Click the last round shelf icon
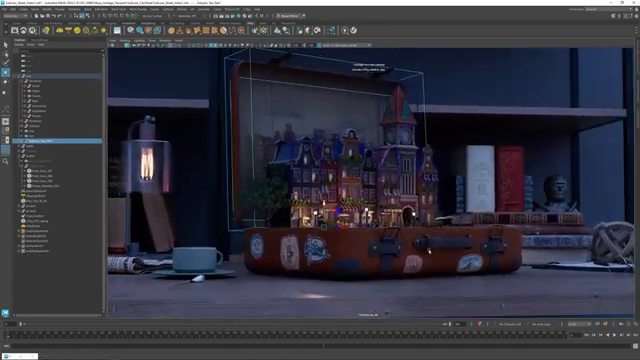The image size is (640, 360). 353,30
